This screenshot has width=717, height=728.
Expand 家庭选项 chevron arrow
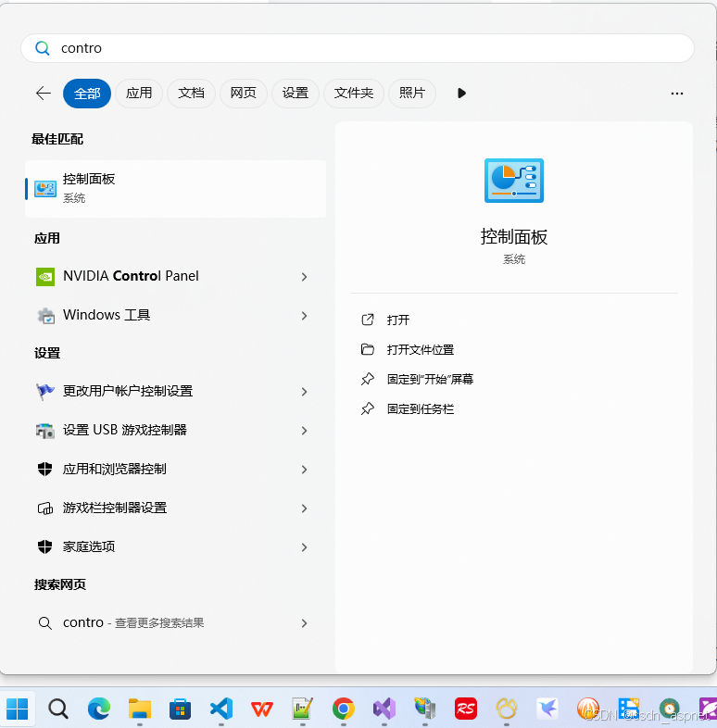(x=304, y=548)
